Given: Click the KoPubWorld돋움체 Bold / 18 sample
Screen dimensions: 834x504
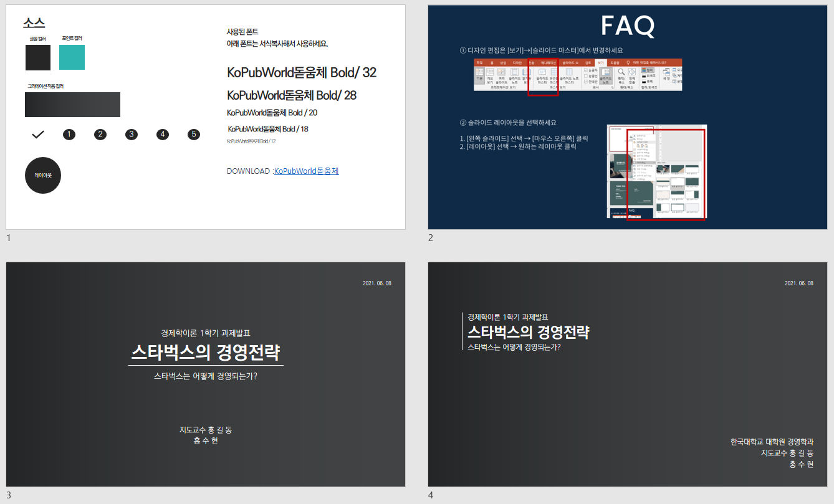Looking at the screenshot, I should pos(268,129).
